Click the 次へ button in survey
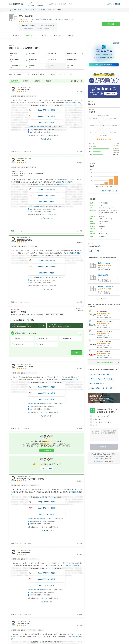 77,353
